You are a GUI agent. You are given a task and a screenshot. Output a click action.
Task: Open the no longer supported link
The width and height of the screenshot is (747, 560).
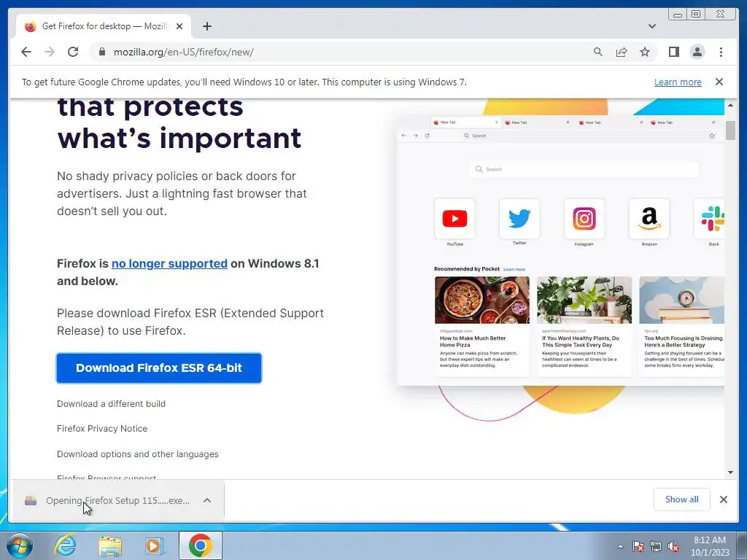click(169, 263)
